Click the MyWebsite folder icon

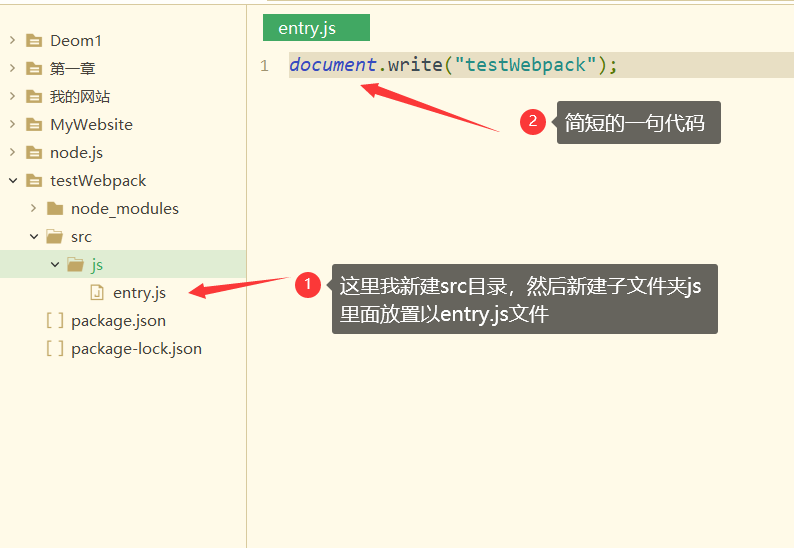(x=34, y=124)
